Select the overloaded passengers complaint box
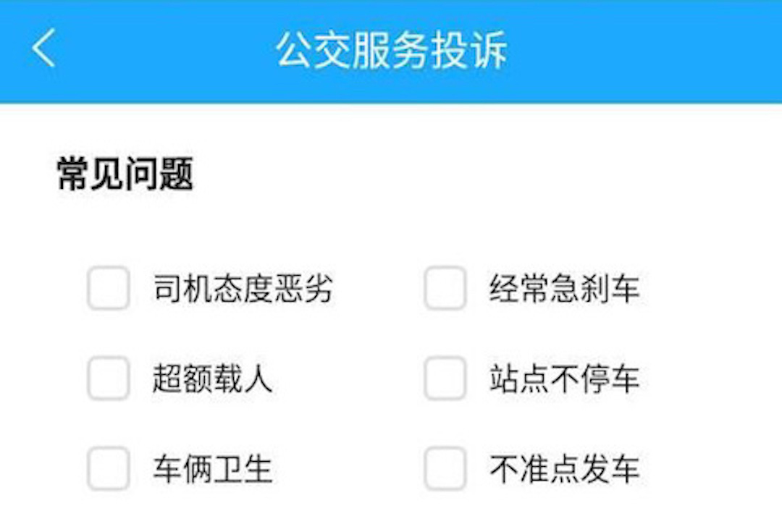This screenshot has height=532, width=782. 109,378
